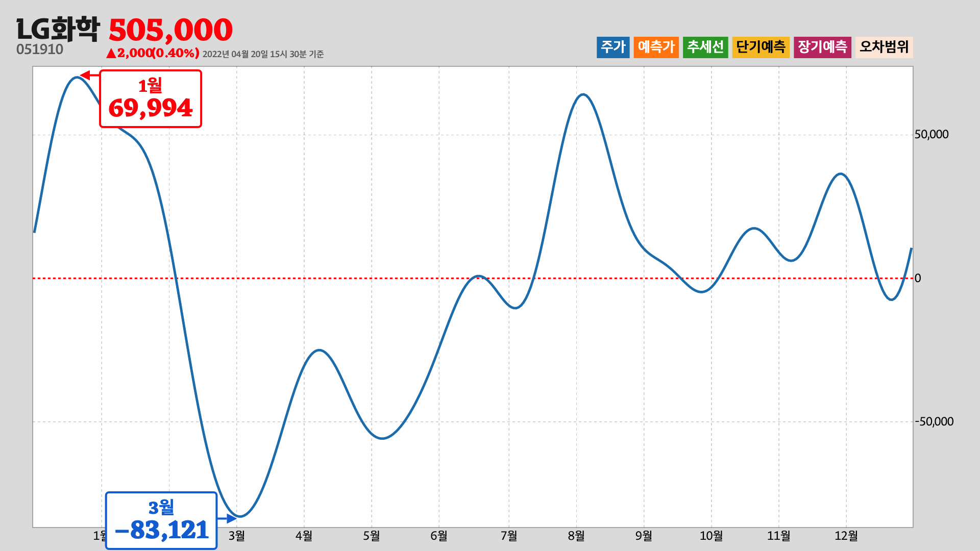Click the 12월 x-axis label
The height and width of the screenshot is (551, 980).
click(846, 536)
